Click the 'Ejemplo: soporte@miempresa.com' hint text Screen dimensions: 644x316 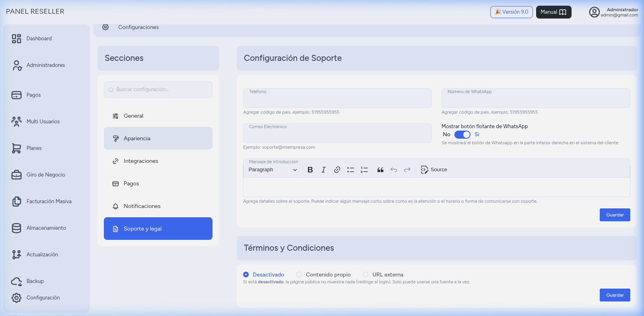tap(279, 147)
